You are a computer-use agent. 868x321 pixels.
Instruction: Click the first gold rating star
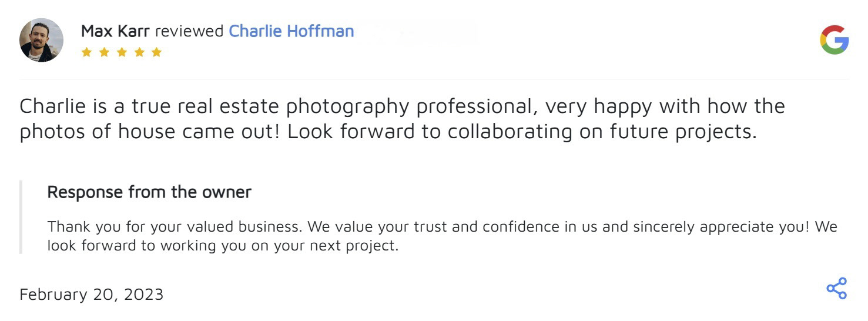coord(86,52)
